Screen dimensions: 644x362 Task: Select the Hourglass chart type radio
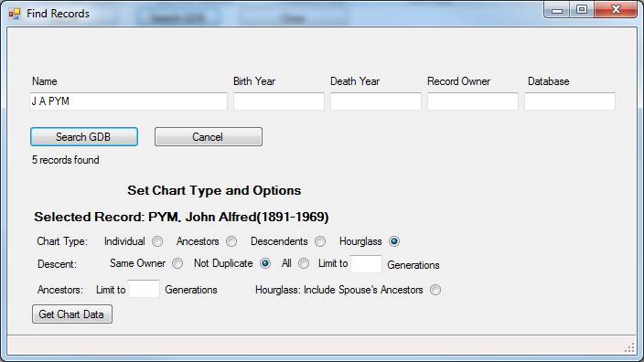[x=394, y=241]
